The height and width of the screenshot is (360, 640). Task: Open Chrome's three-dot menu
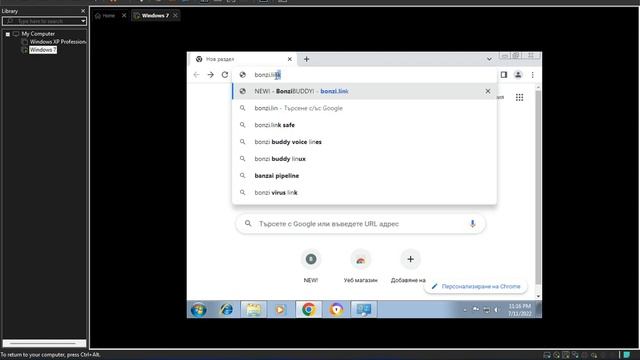click(532, 75)
